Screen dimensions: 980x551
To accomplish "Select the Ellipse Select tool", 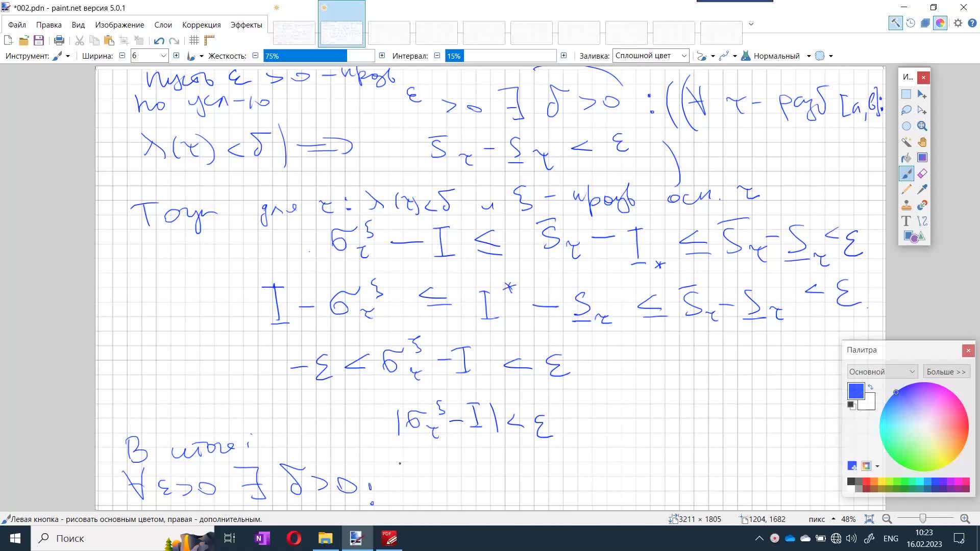I will 906,126.
